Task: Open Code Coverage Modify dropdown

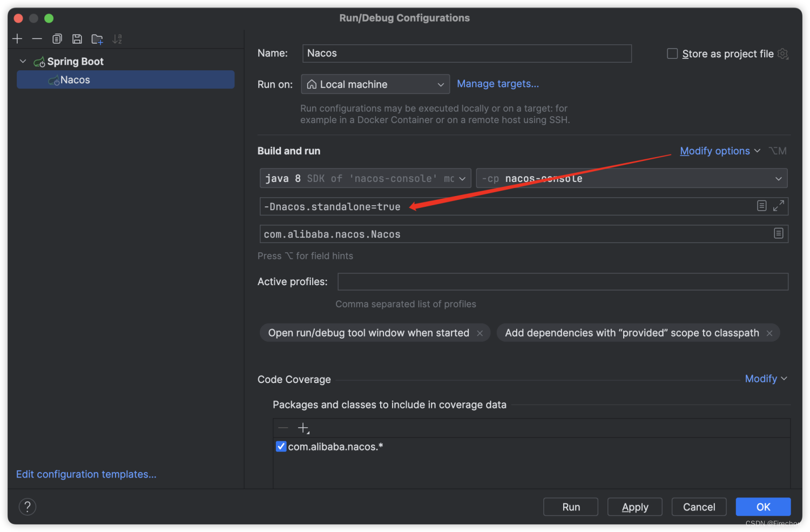Action: click(x=766, y=379)
